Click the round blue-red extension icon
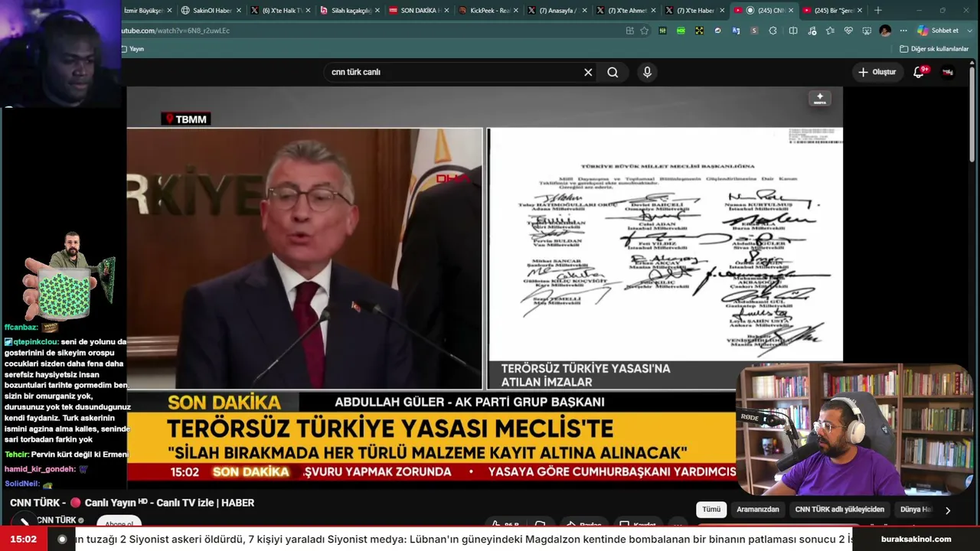The width and height of the screenshot is (980, 551). [x=717, y=31]
